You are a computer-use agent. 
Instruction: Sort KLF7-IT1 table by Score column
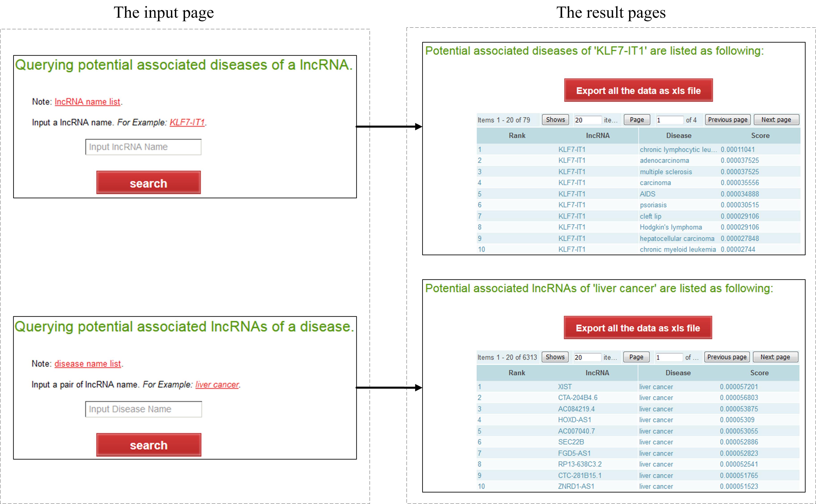pyautogui.click(x=760, y=136)
